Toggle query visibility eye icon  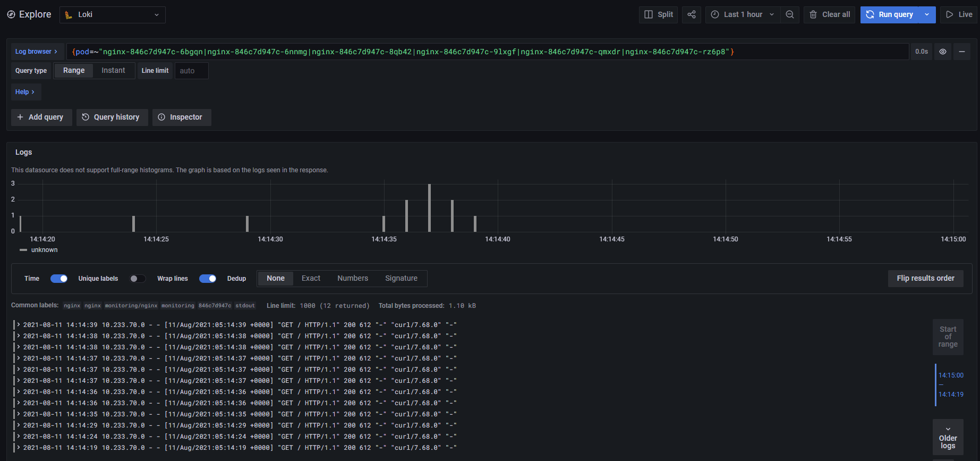click(x=943, y=52)
